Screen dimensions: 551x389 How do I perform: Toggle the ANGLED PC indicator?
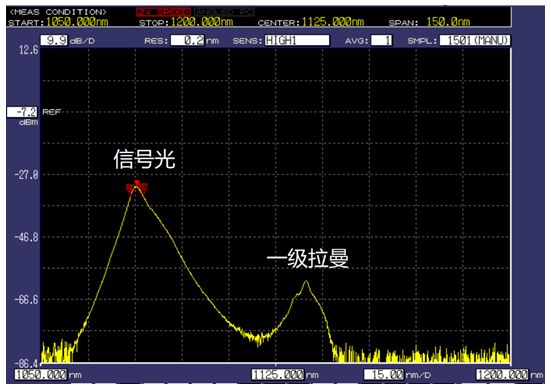224,12
